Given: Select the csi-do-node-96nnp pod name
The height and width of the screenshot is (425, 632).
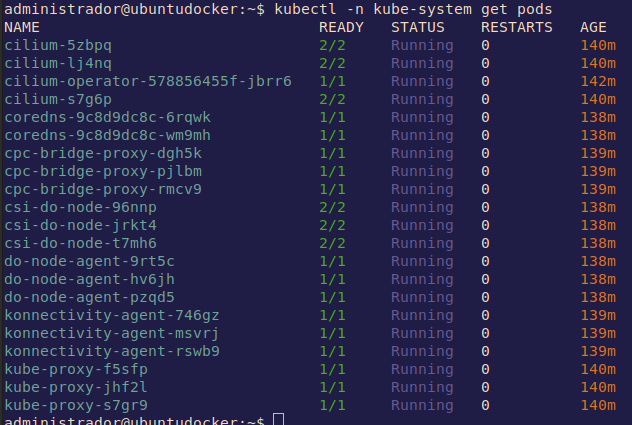Looking at the screenshot, I should pos(81,207).
